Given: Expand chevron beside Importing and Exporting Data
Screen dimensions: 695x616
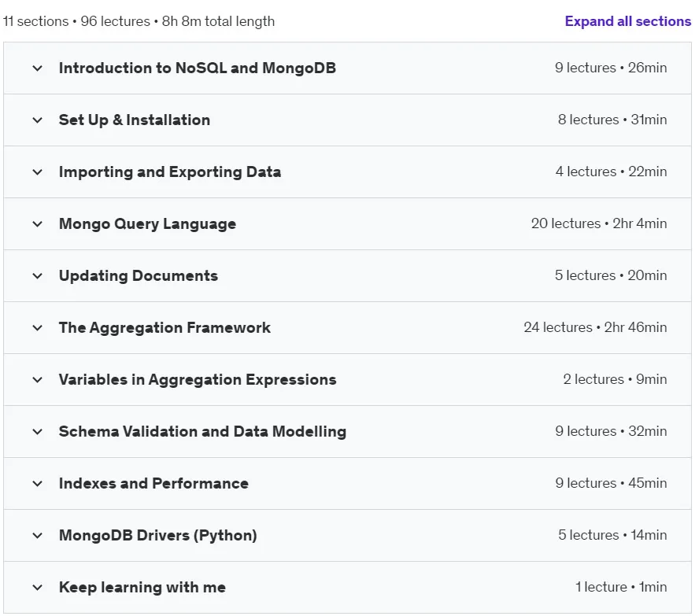Looking at the screenshot, I should tap(38, 172).
